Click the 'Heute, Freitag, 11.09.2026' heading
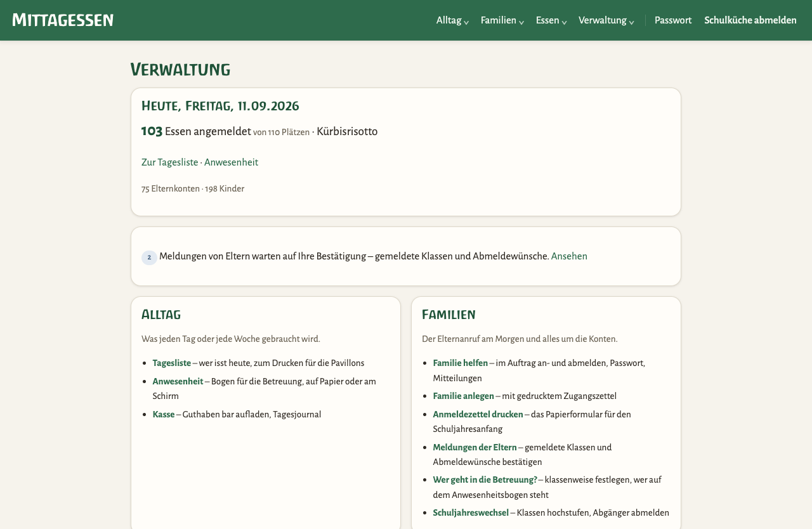This screenshot has height=529, width=812. coord(220,106)
